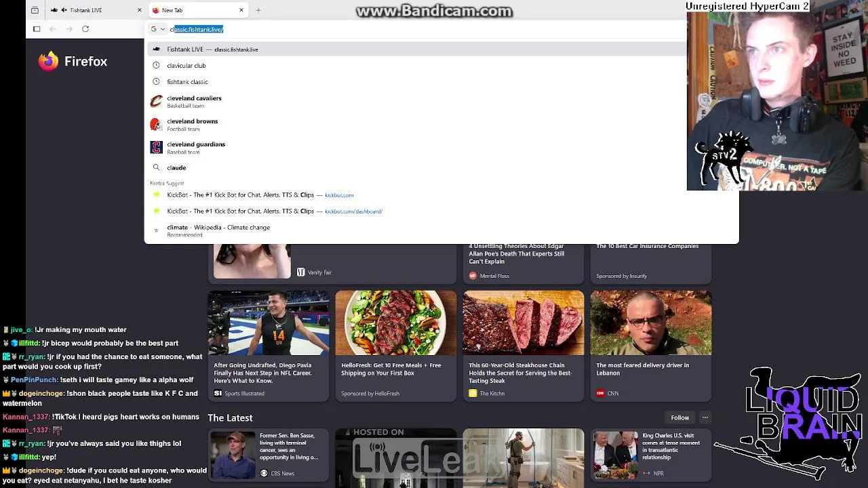Click the clock icon beside 'fishtank classic'

coord(156,82)
